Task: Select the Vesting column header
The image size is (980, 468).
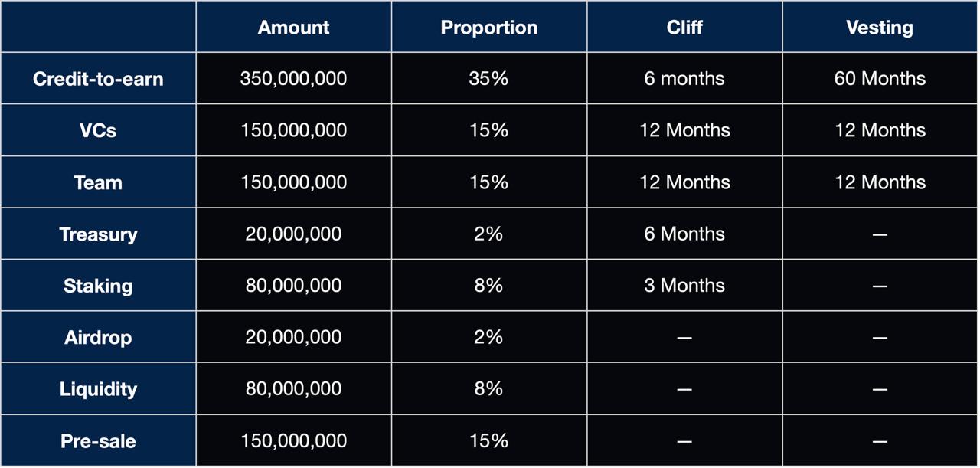Action: pos(880,28)
